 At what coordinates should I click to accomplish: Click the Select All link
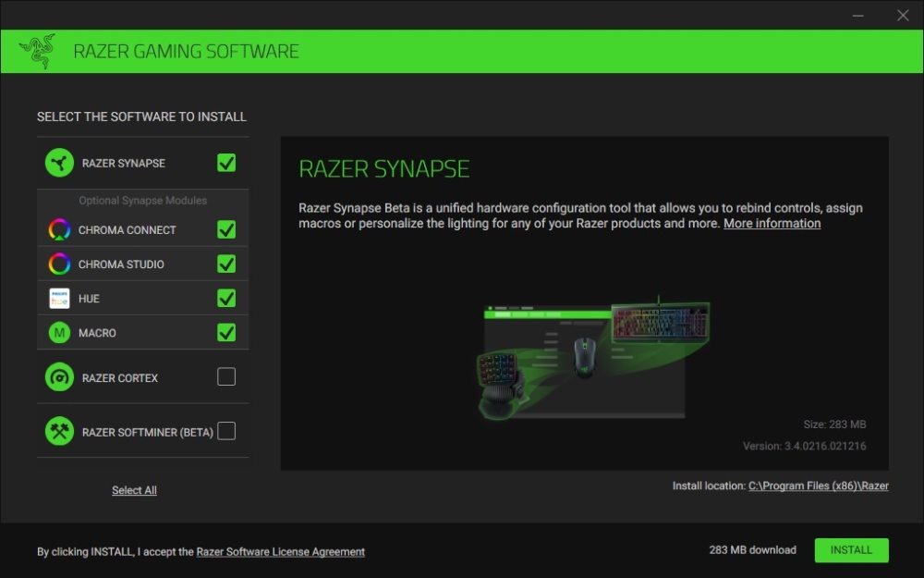point(134,490)
